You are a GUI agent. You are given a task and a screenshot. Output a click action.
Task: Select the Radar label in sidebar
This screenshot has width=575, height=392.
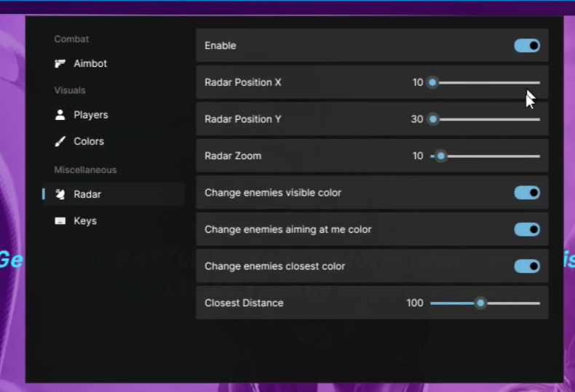tap(87, 194)
